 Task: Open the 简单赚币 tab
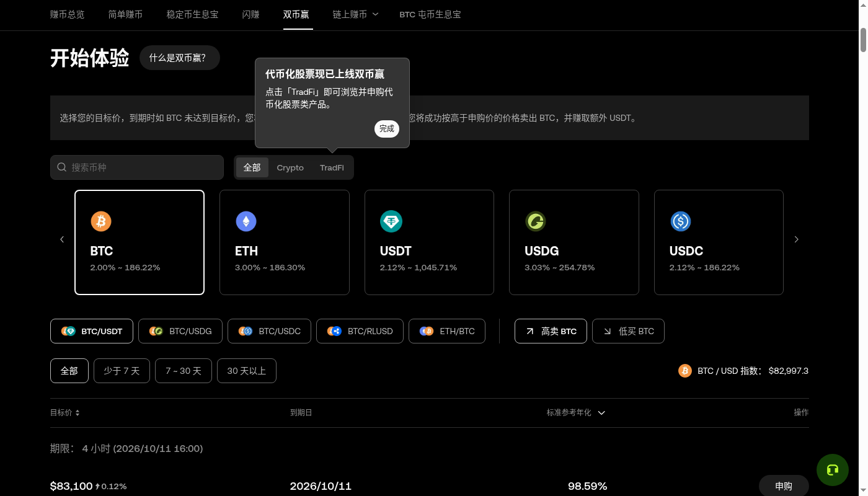[x=126, y=14]
